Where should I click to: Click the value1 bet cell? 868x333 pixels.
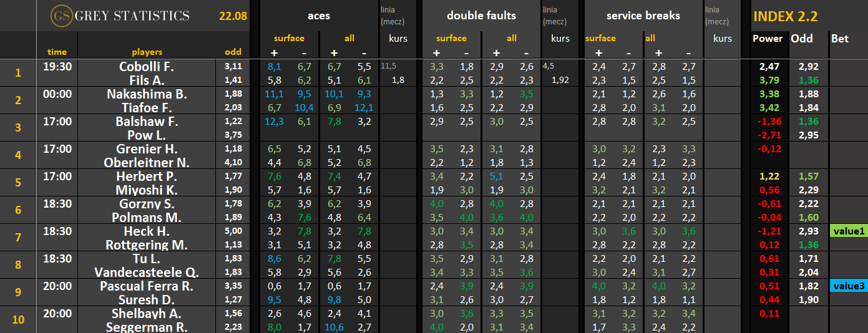849,231
